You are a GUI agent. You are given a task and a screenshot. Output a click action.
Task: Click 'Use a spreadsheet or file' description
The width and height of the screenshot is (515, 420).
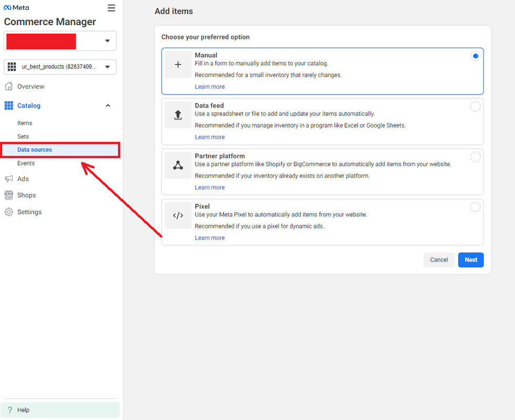pos(285,113)
